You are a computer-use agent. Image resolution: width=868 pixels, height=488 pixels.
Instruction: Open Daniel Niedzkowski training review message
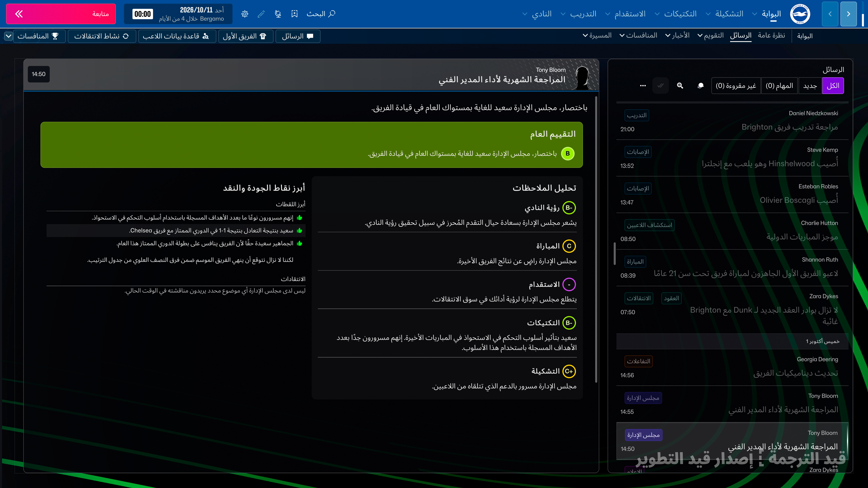tap(732, 122)
